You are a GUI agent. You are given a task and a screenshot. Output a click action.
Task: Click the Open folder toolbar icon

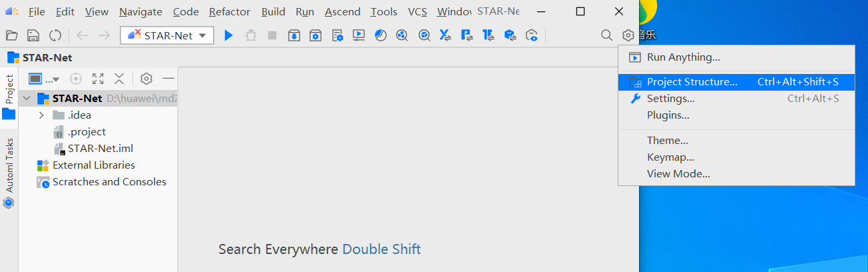point(11,35)
